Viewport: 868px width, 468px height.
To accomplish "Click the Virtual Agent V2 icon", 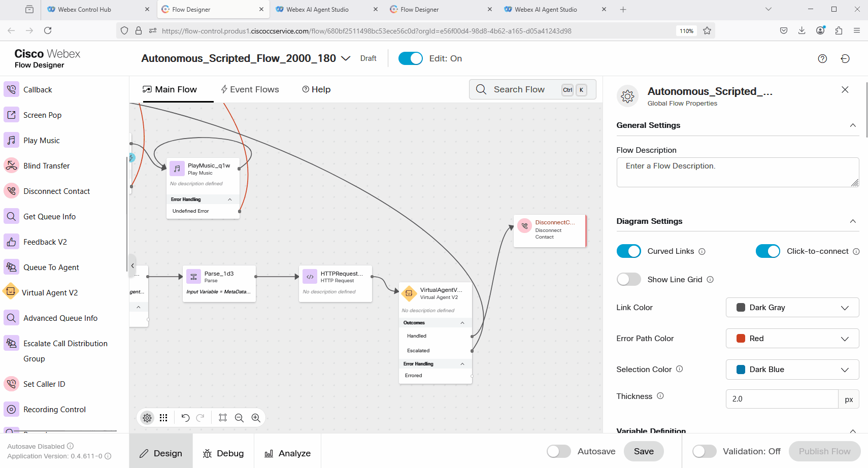I will point(10,292).
